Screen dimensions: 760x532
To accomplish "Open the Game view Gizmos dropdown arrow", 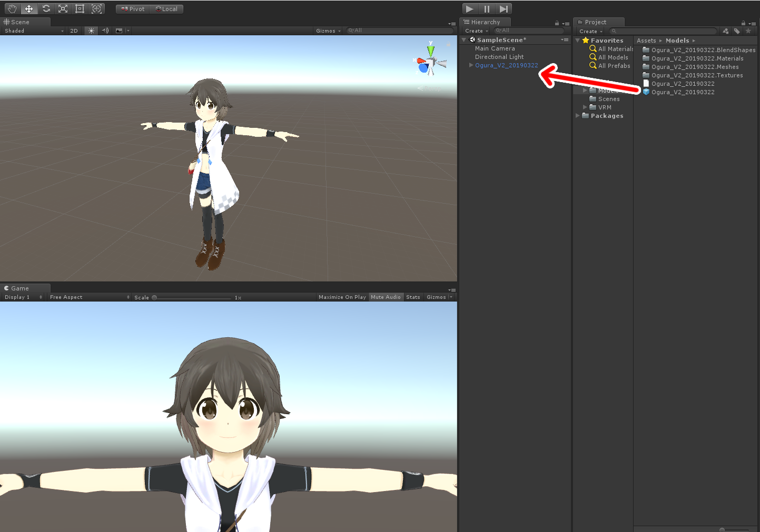I will click(x=451, y=297).
